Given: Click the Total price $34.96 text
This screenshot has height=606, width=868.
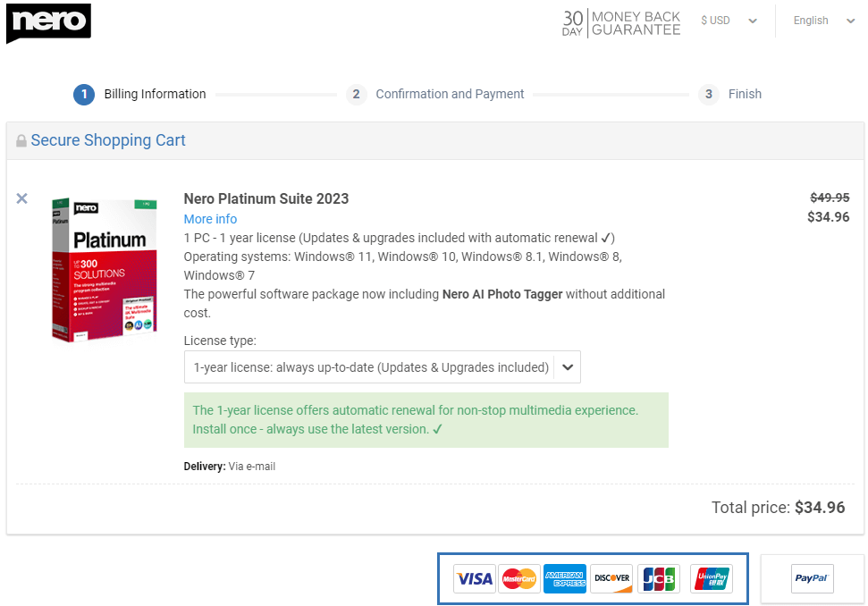Looking at the screenshot, I should click(x=779, y=508).
